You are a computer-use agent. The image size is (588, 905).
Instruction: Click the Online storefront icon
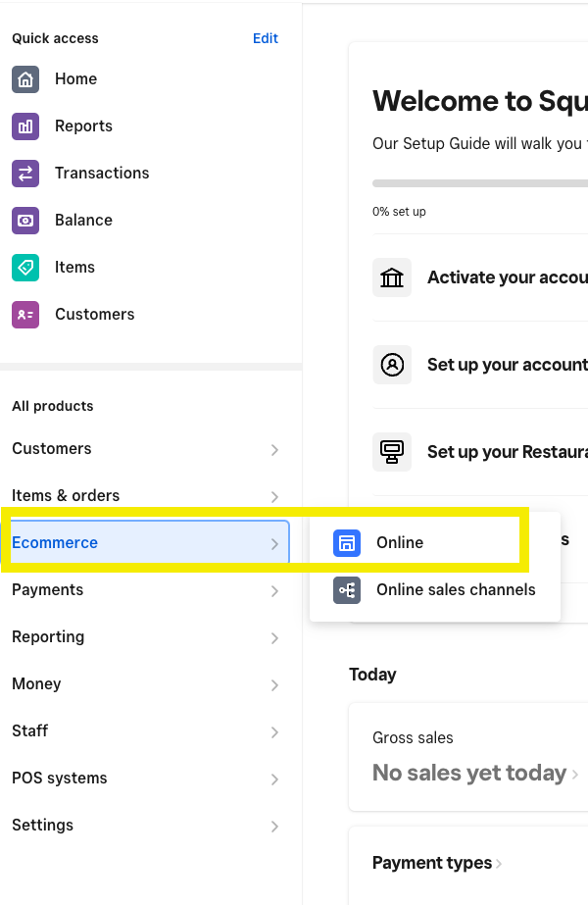click(x=347, y=543)
